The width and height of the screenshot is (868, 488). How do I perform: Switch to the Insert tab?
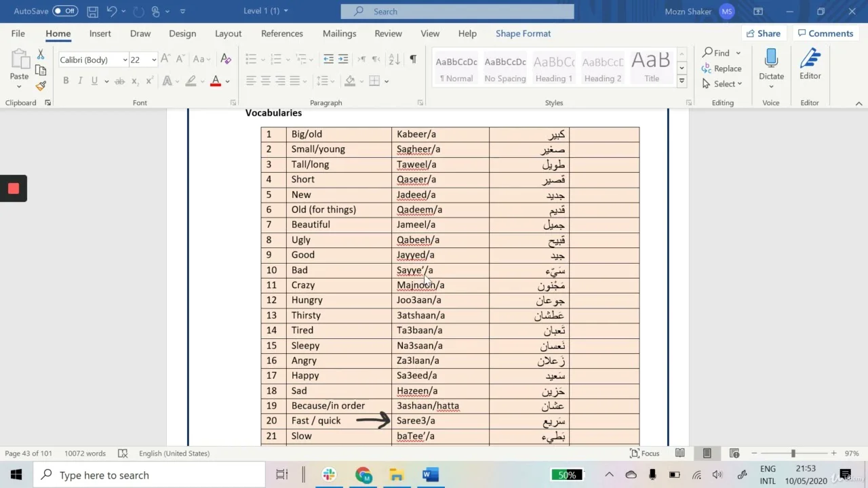pyautogui.click(x=100, y=33)
